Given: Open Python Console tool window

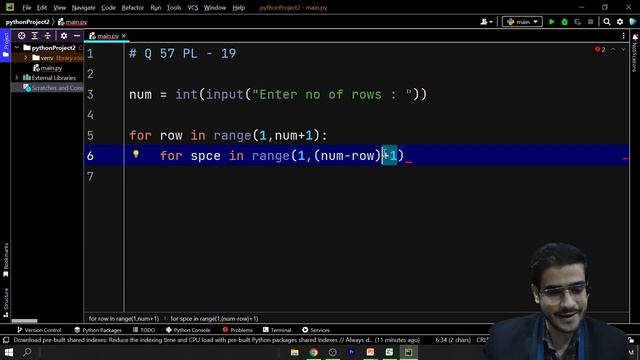Looking at the screenshot, I should [188, 330].
